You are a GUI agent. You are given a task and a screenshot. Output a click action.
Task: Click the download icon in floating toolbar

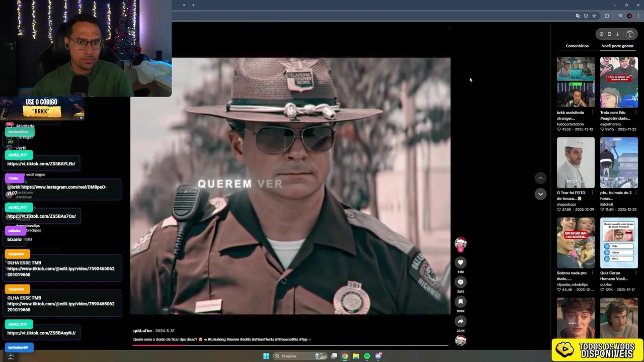coord(618,34)
